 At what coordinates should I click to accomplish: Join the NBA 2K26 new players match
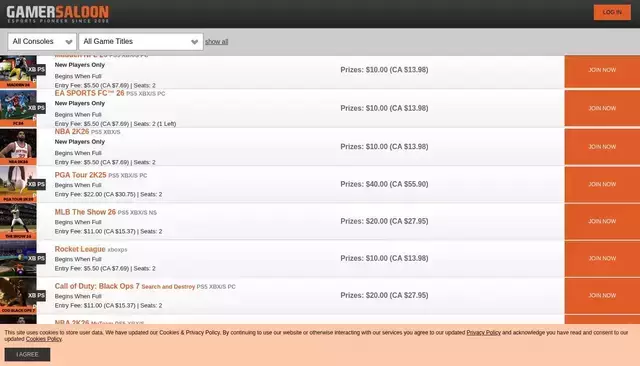(x=602, y=146)
